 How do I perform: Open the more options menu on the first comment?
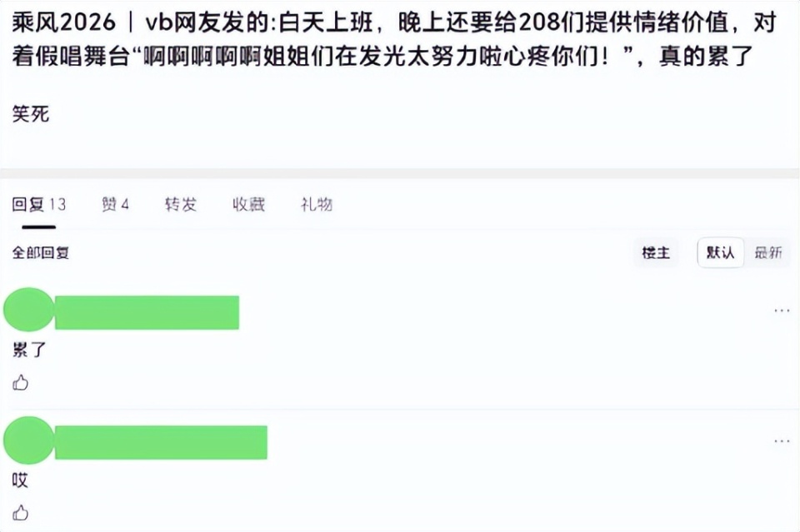(x=782, y=309)
